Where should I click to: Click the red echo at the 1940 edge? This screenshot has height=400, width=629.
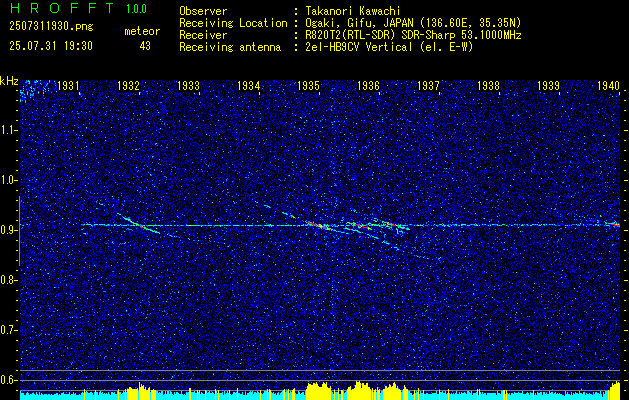point(615,225)
